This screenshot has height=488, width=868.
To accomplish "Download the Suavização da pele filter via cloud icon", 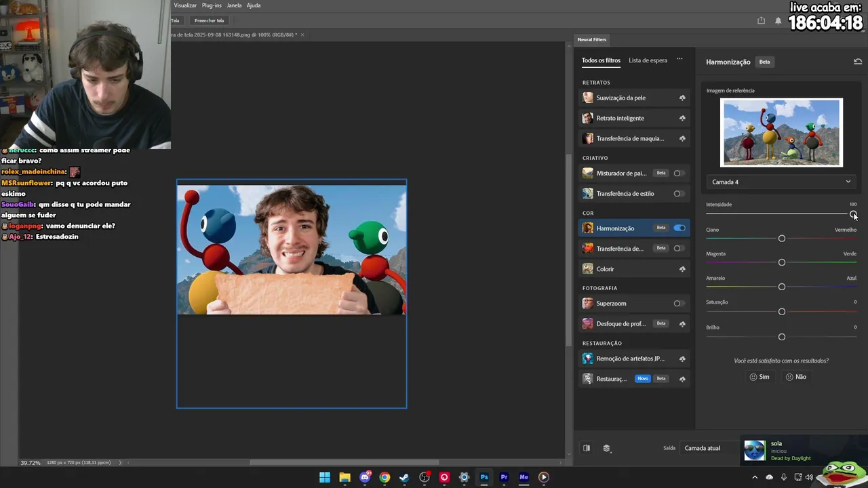I will click(682, 98).
